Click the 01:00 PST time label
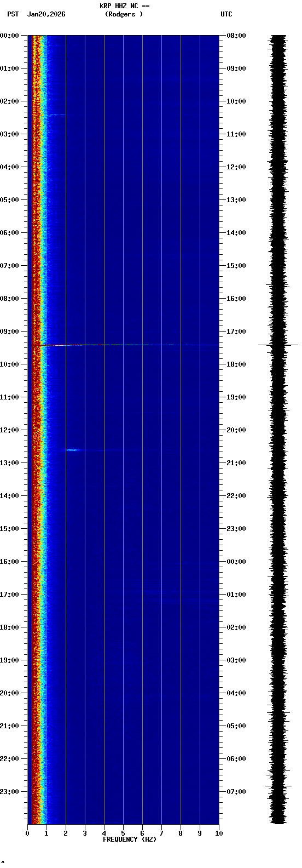The width and height of the screenshot is (302, 868). pyautogui.click(x=9, y=68)
